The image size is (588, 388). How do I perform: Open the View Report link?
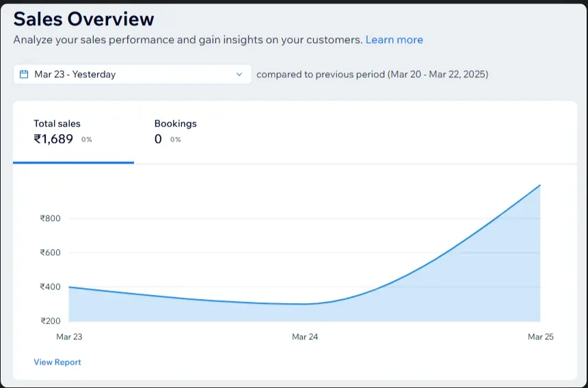coord(57,362)
